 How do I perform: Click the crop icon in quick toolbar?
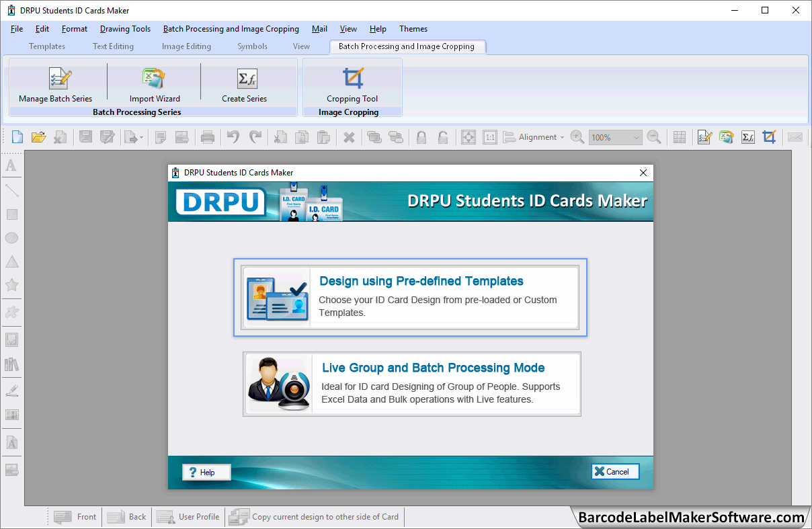pos(769,137)
